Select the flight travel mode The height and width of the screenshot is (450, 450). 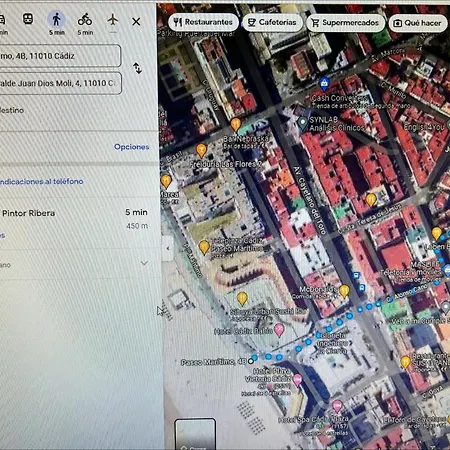coord(113,20)
